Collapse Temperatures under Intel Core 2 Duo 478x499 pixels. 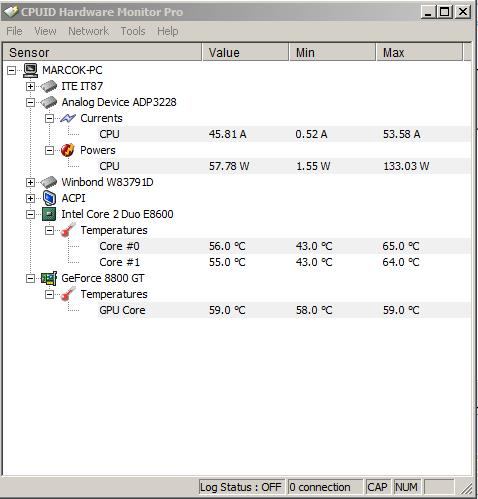pos(49,230)
